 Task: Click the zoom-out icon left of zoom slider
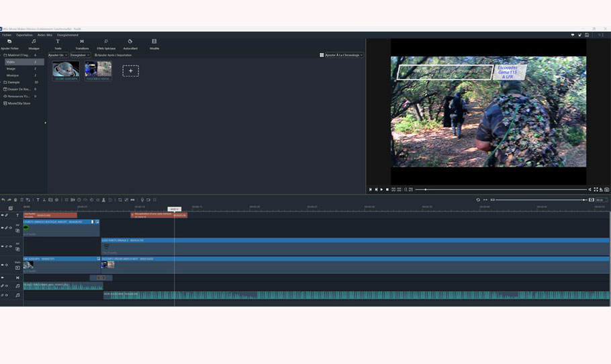pyautogui.click(x=493, y=200)
